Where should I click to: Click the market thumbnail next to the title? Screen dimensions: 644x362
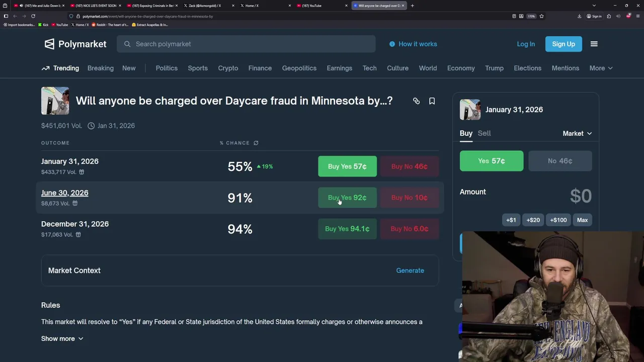pyautogui.click(x=55, y=101)
